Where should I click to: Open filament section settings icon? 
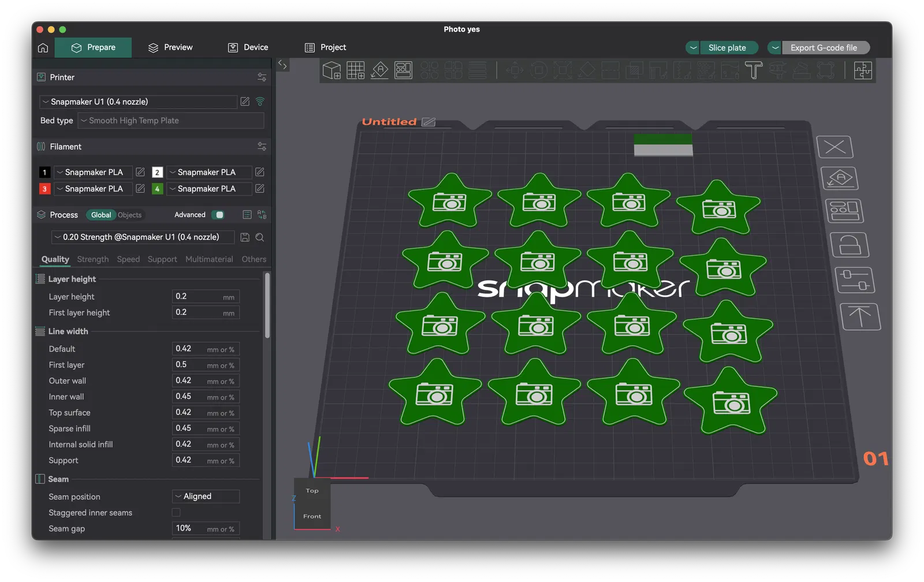pos(262,147)
